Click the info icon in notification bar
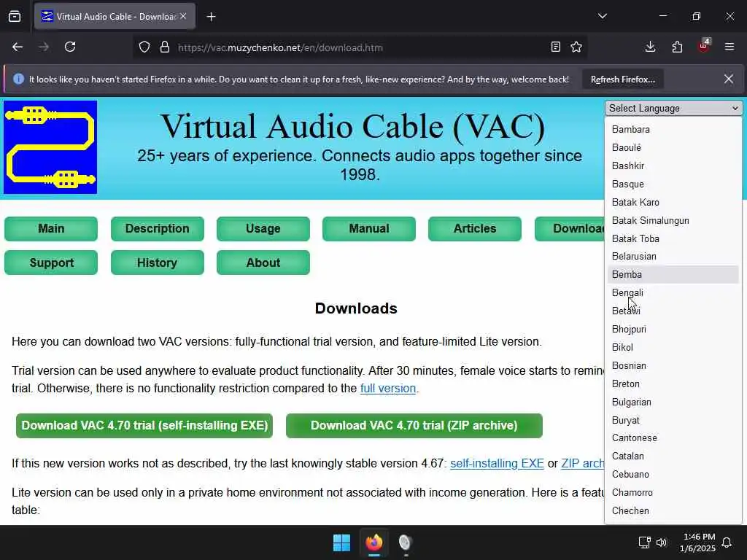The image size is (747, 560). tap(18, 79)
